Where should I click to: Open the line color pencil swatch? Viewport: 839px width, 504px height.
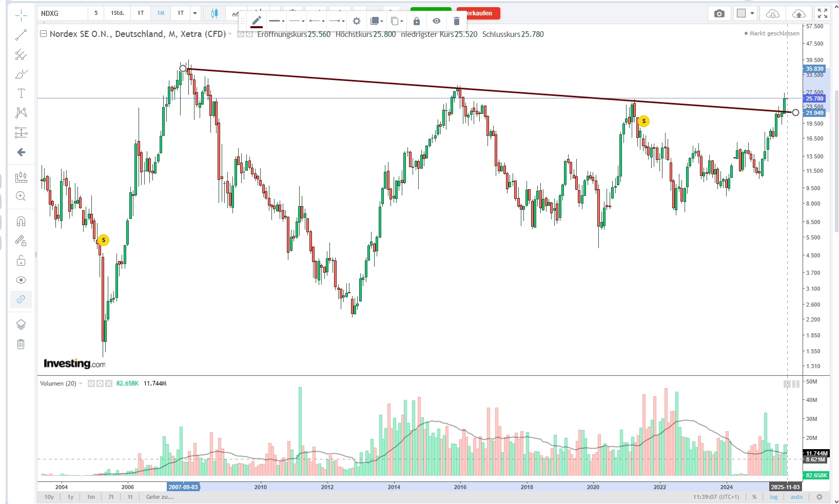(257, 21)
